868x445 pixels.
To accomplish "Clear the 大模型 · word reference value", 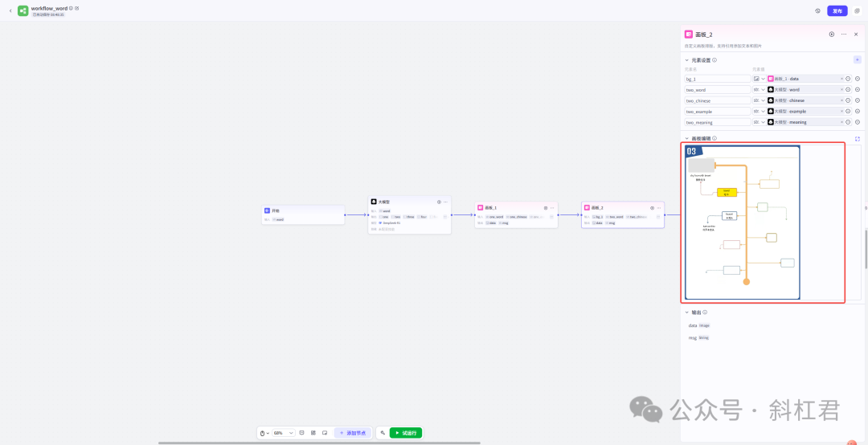I will [x=841, y=90].
